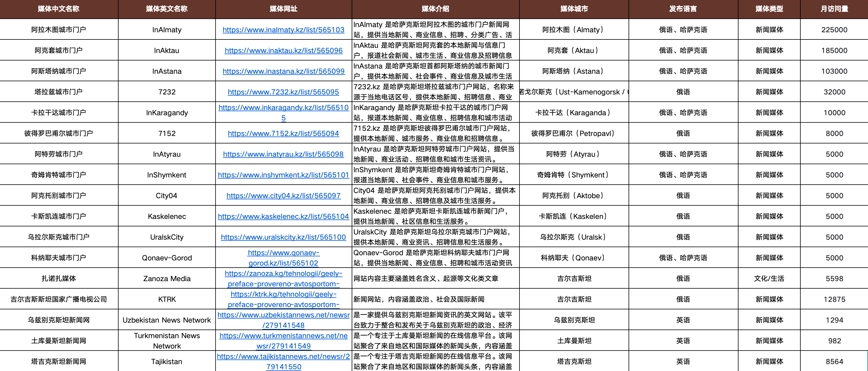
Task: Click the tajikistannews.net newsr hyperlink
Action: (x=283, y=361)
